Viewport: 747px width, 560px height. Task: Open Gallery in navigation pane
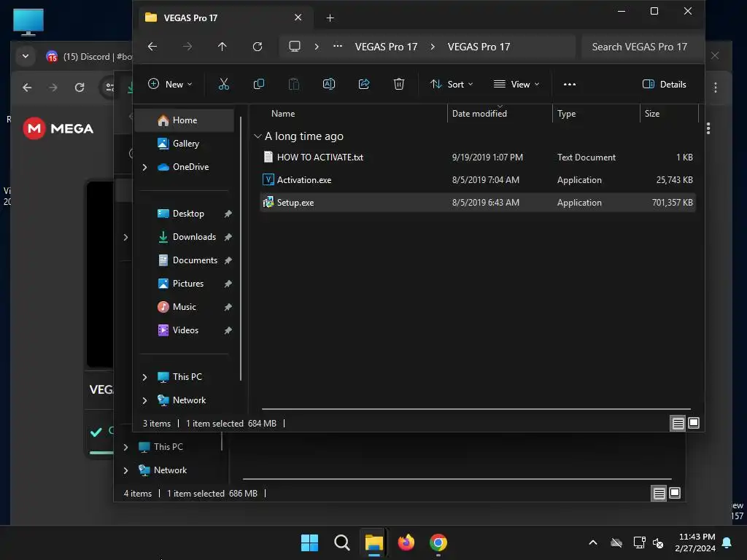point(185,144)
